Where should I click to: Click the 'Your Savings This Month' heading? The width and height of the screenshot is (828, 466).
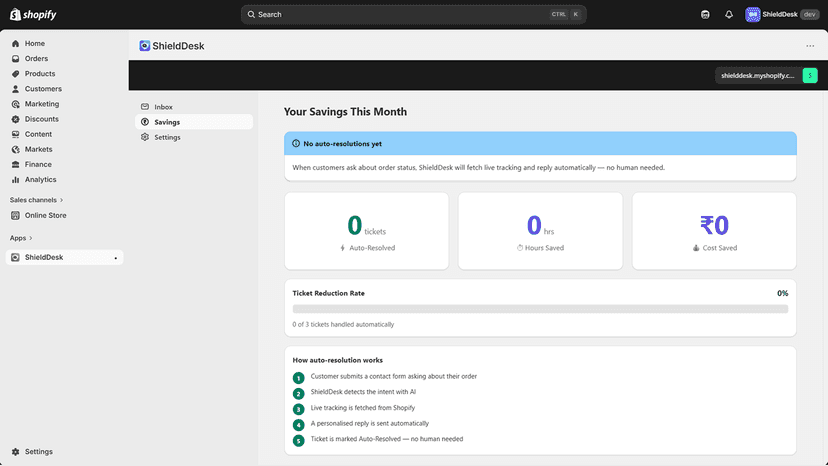point(345,112)
